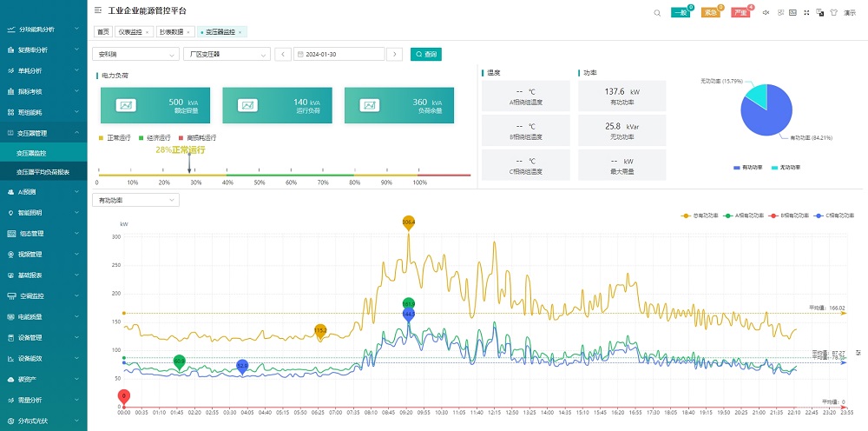Open the 紧急 urgent alarm badge
Image resolution: width=868 pixels, height=431 pixels.
tap(710, 13)
